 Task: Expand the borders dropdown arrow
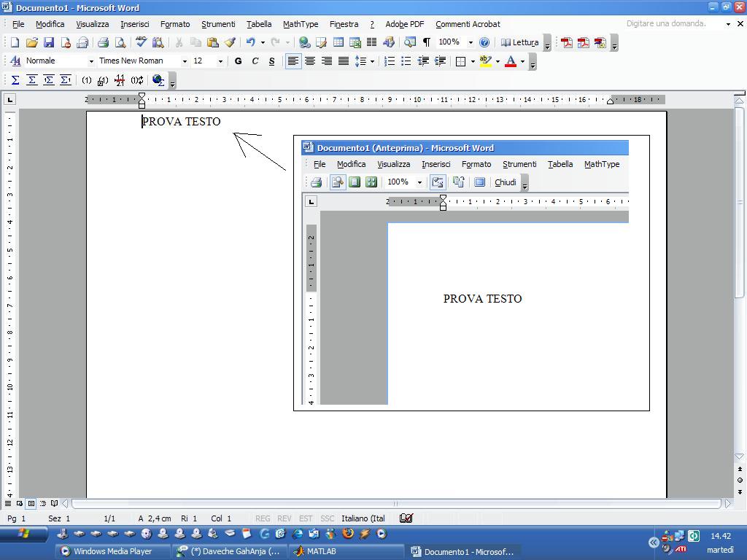click(473, 61)
